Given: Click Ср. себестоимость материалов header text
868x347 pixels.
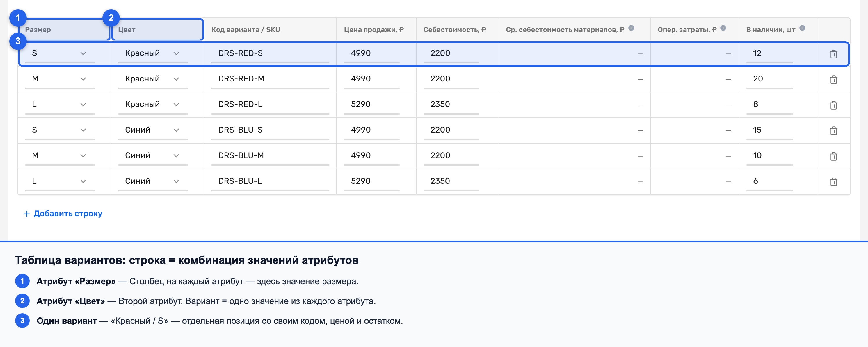Looking at the screenshot, I should click(x=565, y=30).
